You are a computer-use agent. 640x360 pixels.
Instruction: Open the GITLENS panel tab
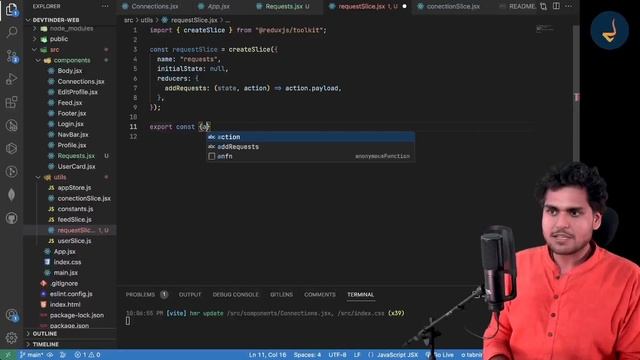click(281, 294)
